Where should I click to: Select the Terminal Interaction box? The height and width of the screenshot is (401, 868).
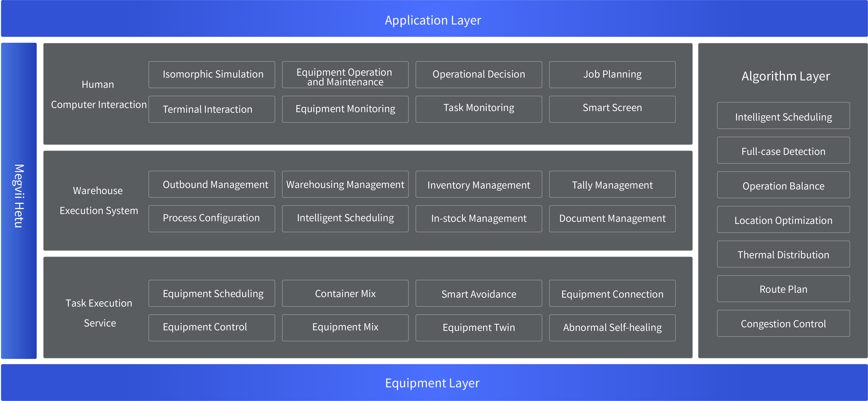pyautogui.click(x=212, y=109)
